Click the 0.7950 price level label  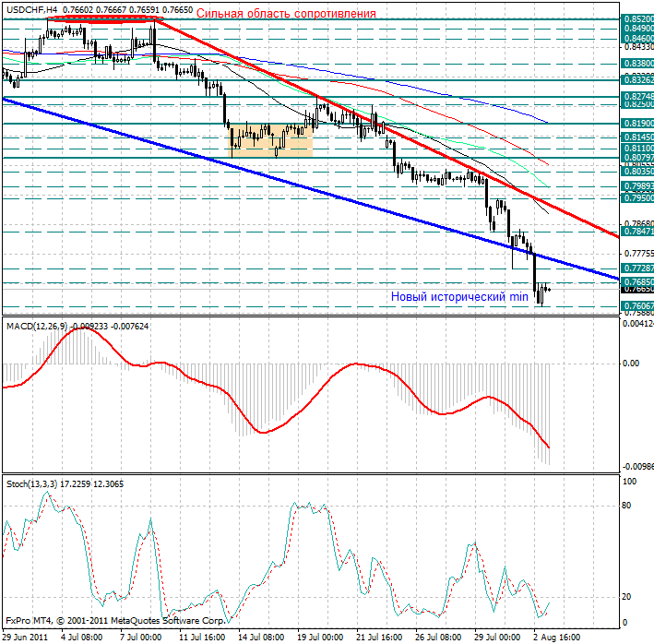pos(637,197)
